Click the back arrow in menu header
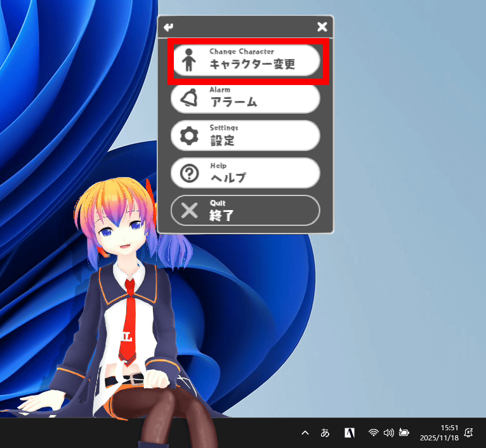The width and height of the screenshot is (486, 448). tap(168, 27)
